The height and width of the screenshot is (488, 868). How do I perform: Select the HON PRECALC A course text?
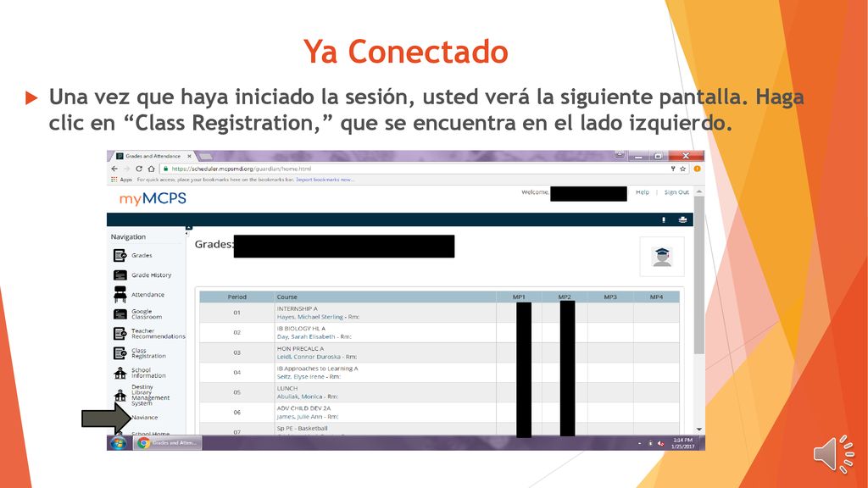301,348
